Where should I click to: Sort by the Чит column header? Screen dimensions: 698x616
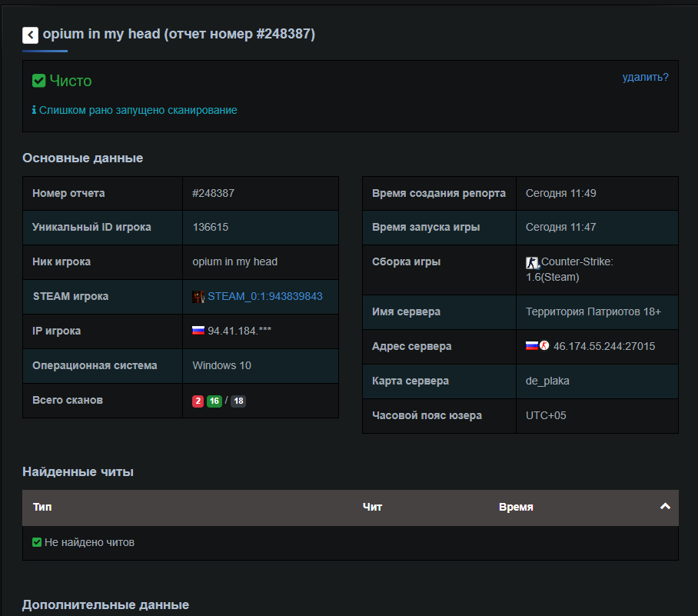point(372,508)
